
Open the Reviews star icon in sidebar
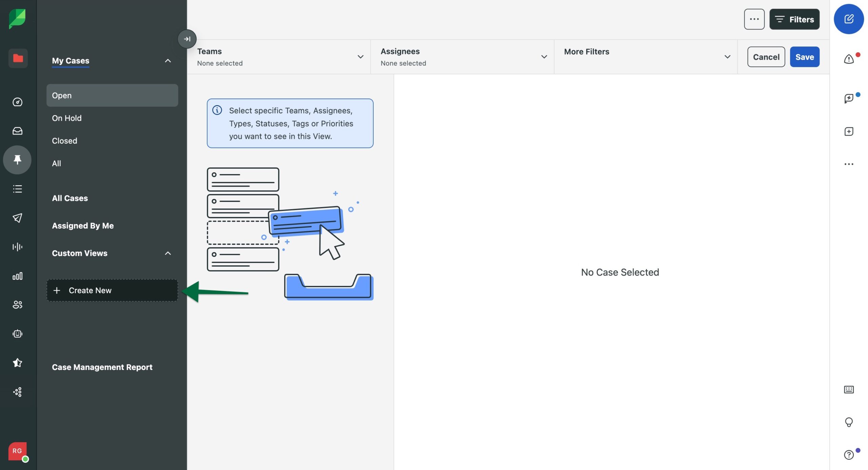(17, 363)
